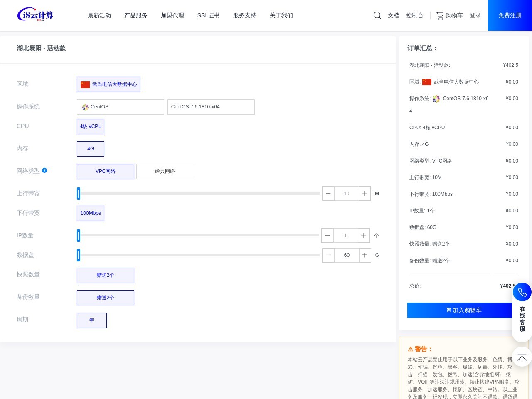The width and height of the screenshot is (532, 399).
Task: Open 服务支持 menu item
Action: tap(245, 15)
